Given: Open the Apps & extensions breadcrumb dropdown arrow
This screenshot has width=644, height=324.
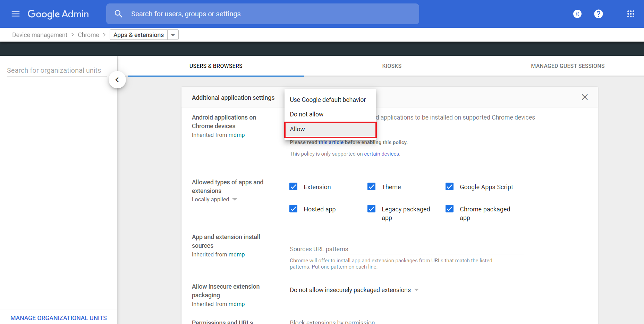Looking at the screenshot, I should (173, 35).
